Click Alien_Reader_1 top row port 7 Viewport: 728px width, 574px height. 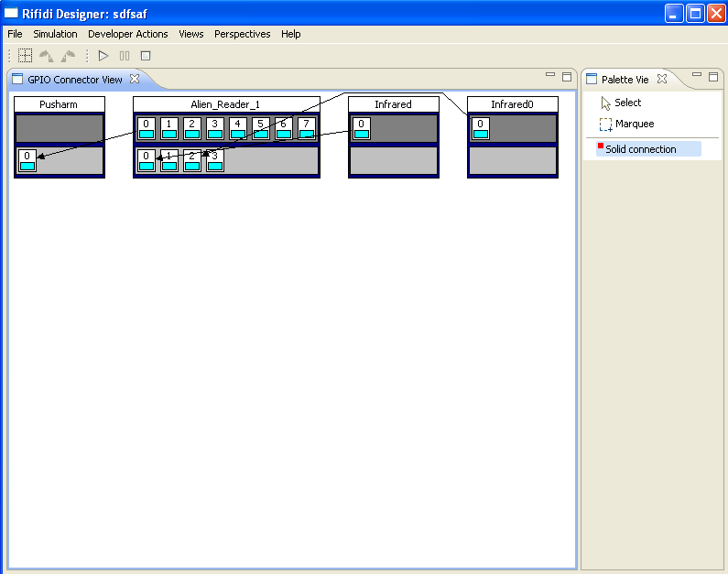307,128
